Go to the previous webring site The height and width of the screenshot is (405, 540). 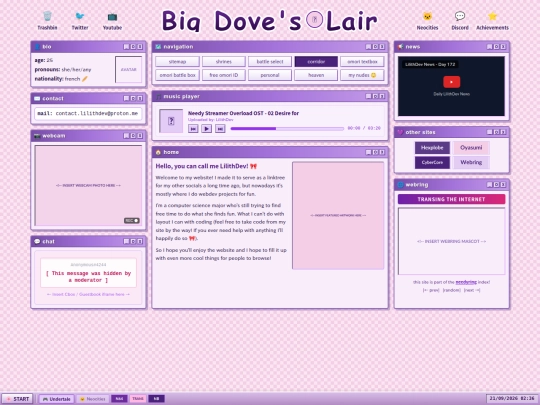pyautogui.click(x=431, y=290)
